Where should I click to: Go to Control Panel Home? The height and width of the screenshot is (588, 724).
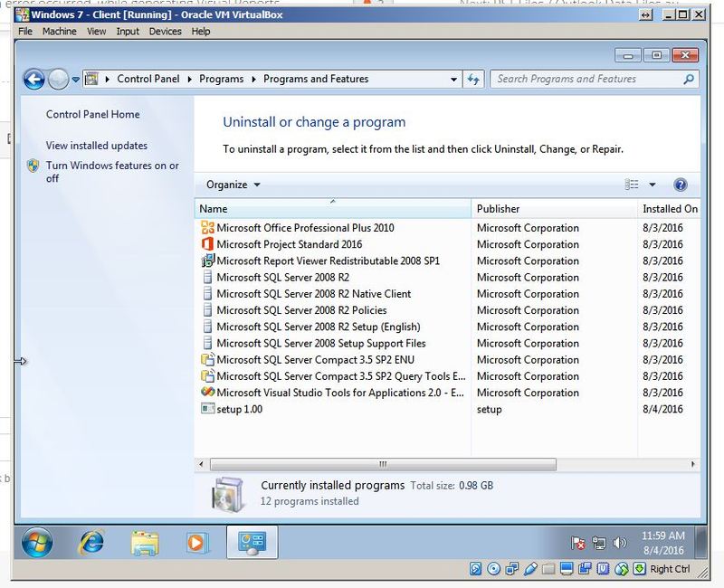click(93, 115)
